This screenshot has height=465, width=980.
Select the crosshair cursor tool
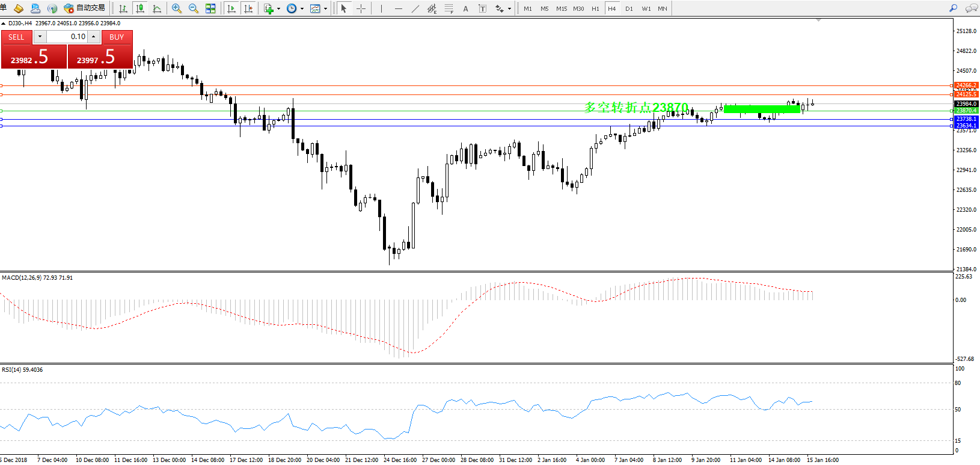pos(361,8)
